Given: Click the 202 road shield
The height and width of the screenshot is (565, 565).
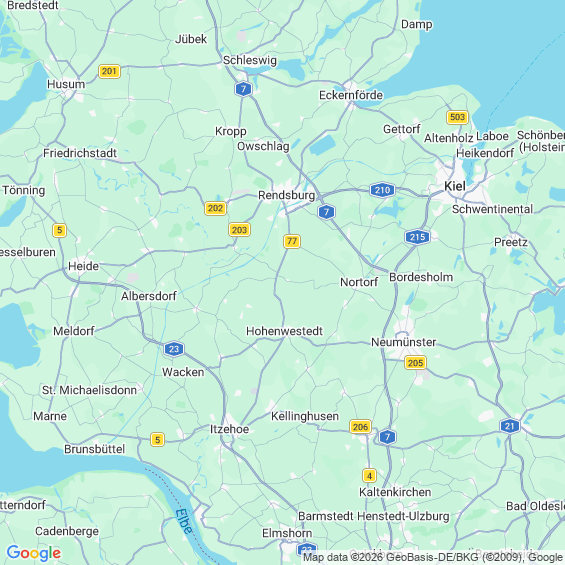Looking at the screenshot, I should coord(215,208).
